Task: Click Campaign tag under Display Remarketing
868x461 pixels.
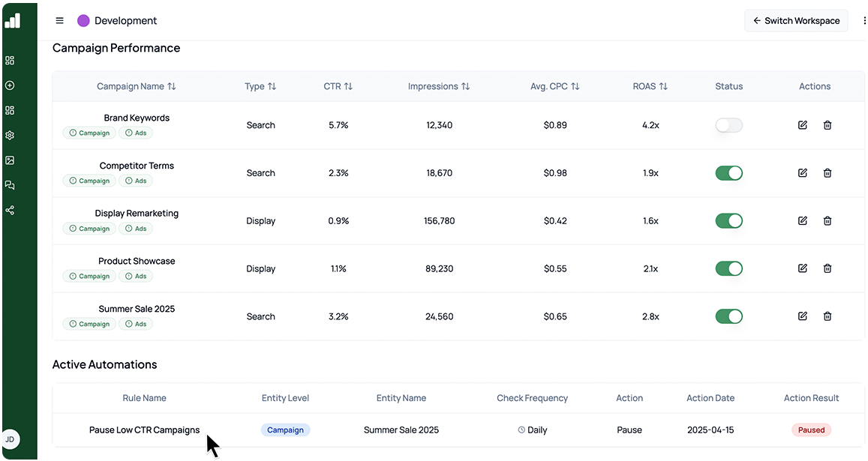Action: click(x=89, y=229)
